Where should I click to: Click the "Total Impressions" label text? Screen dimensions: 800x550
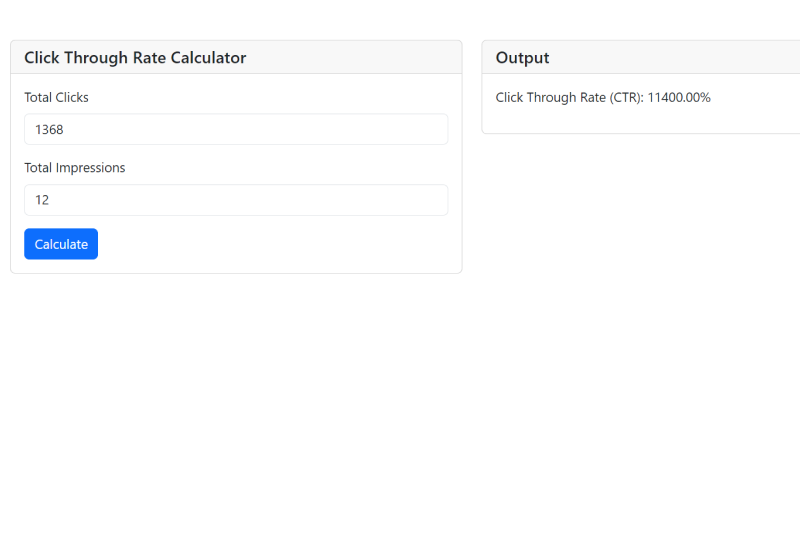click(x=75, y=168)
